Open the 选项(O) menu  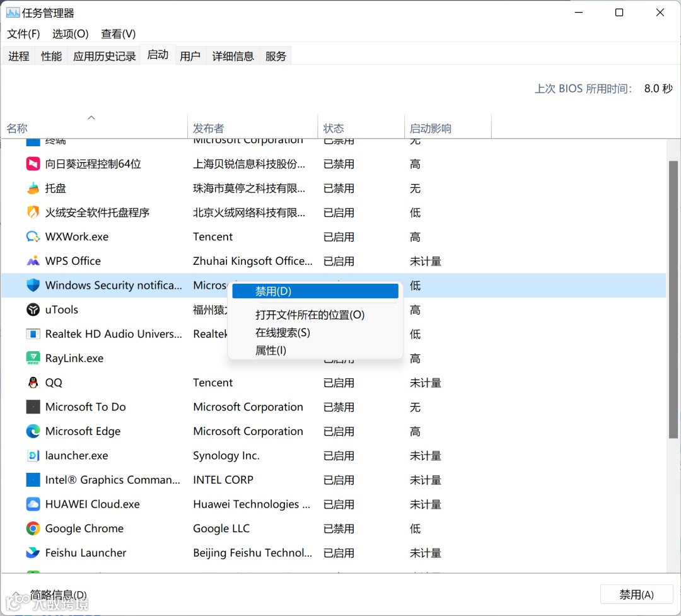tap(71, 34)
